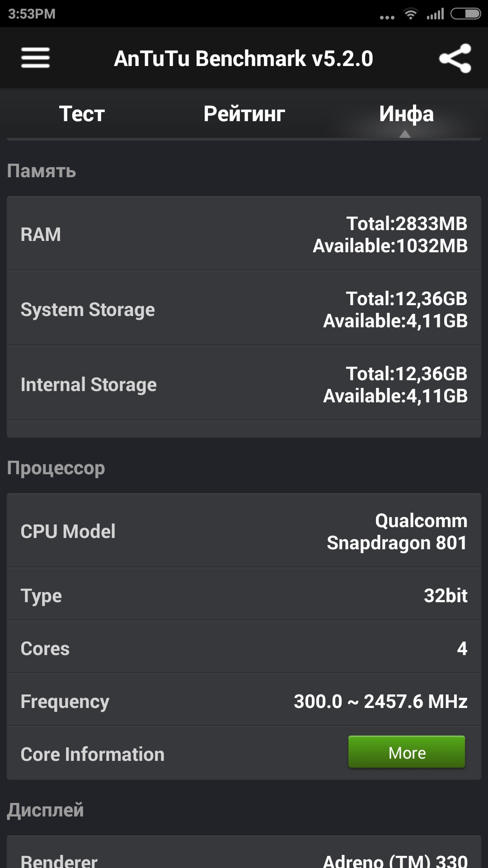
Task: Tap the RAM info row
Action: point(244,234)
